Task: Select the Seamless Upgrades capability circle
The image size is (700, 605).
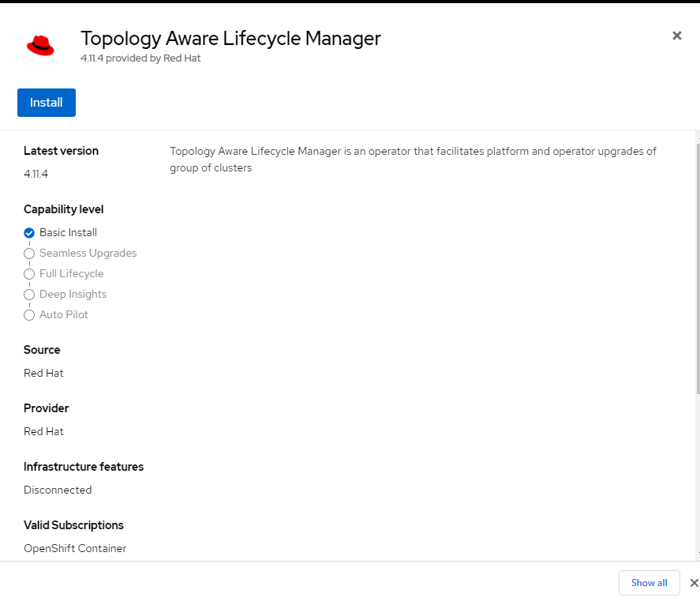Action: [x=29, y=254]
